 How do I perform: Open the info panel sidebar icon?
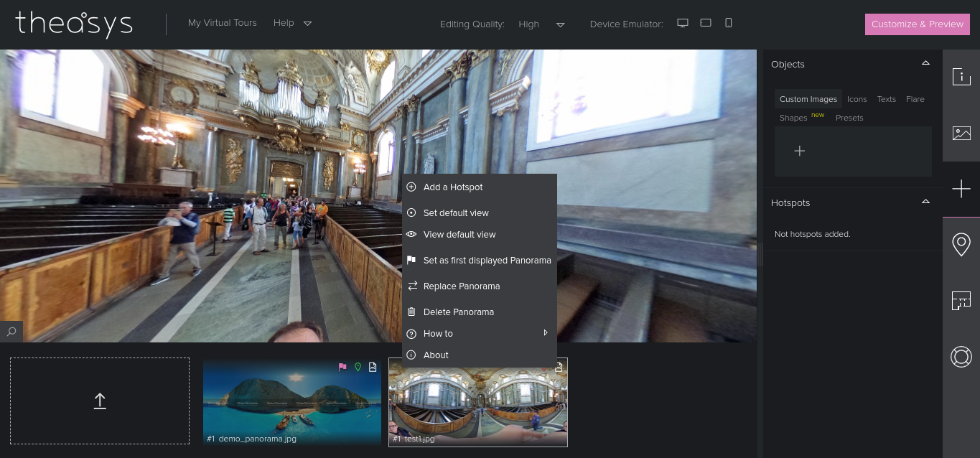pyautogui.click(x=961, y=77)
